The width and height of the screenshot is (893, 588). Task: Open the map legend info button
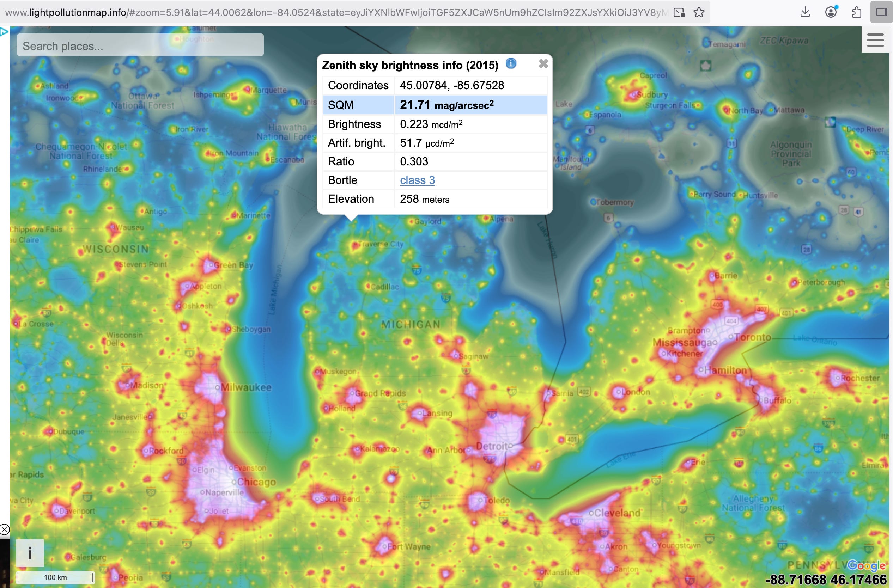pos(30,553)
